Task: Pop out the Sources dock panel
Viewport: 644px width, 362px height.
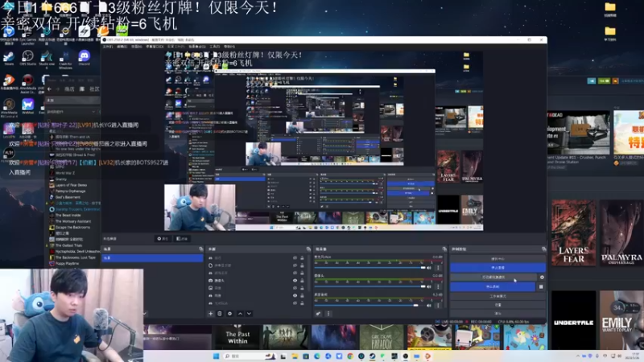Action: click(308, 249)
